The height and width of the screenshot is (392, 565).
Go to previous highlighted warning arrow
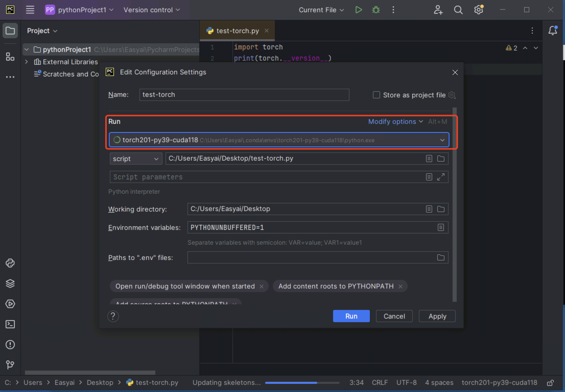(525, 48)
